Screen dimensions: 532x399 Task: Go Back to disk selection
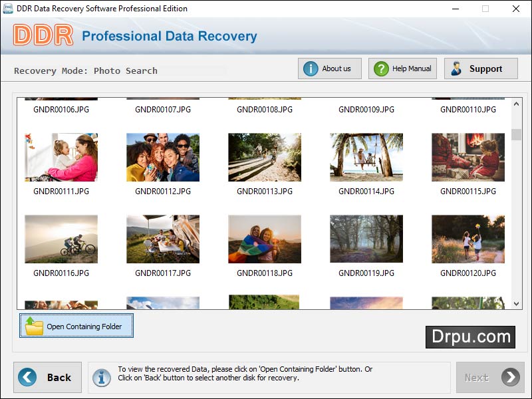pos(47,377)
